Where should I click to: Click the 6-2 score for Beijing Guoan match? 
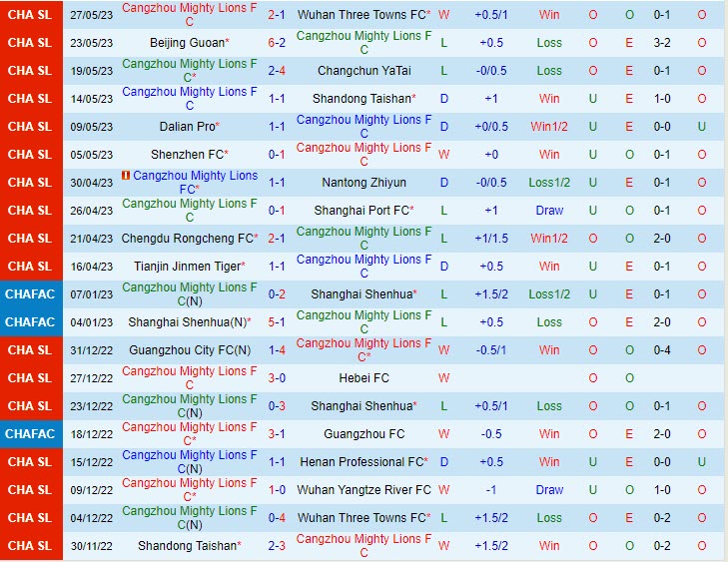[277, 43]
